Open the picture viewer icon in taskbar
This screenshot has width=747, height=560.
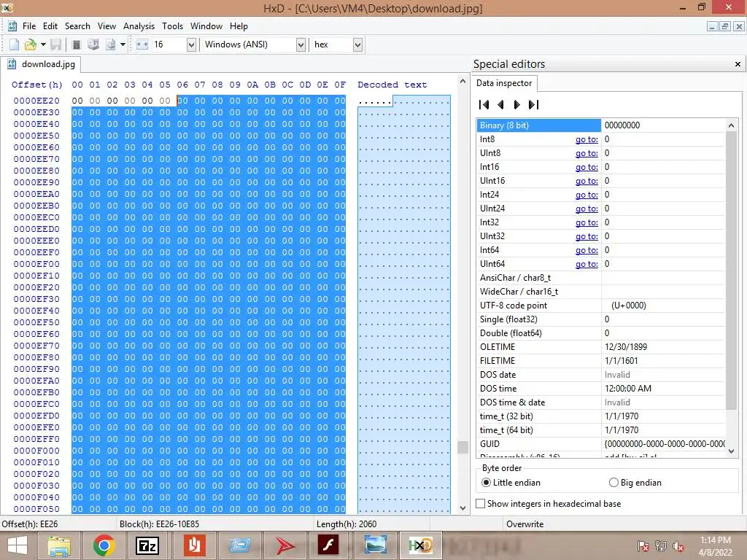[x=375, y=545]
